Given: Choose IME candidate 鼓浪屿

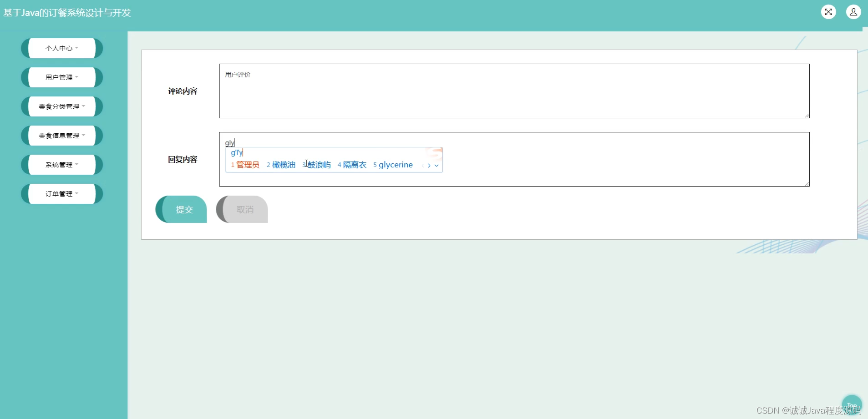Looking at the screenshot, I should pyautogui.click(x=317, y=165).
